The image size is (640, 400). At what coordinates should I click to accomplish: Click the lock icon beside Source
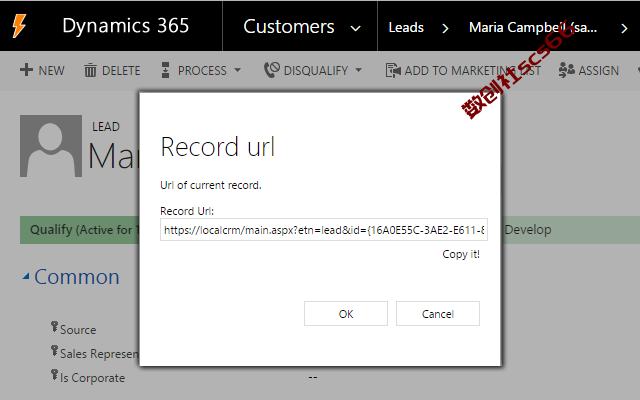(54, 327)
